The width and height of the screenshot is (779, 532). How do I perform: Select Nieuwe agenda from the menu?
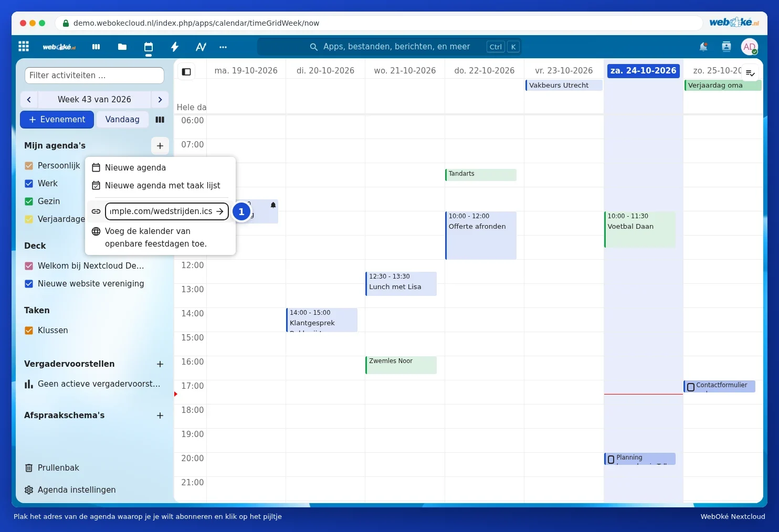point(160,168)
